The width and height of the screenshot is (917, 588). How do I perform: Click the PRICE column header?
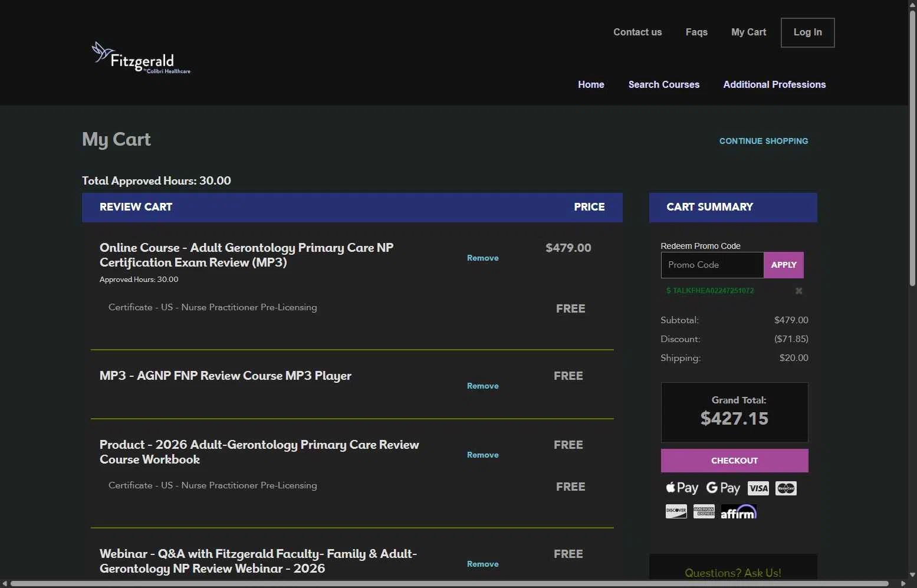589,207
